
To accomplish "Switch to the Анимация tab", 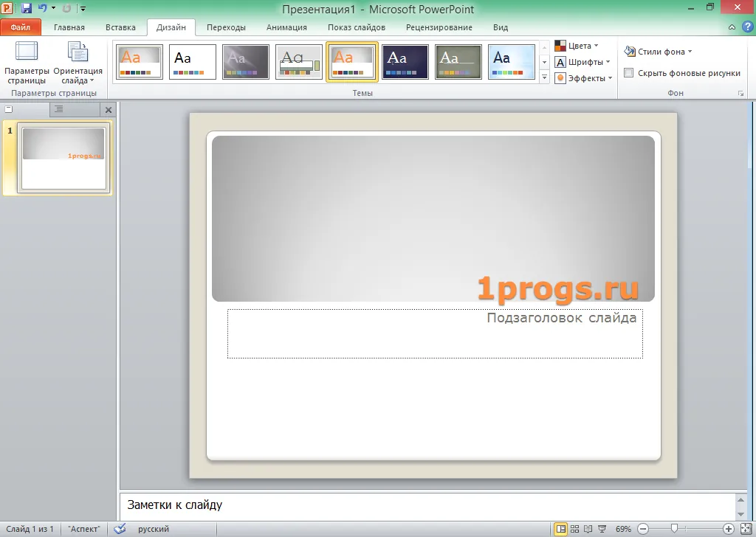I will [x=286, y=27].
